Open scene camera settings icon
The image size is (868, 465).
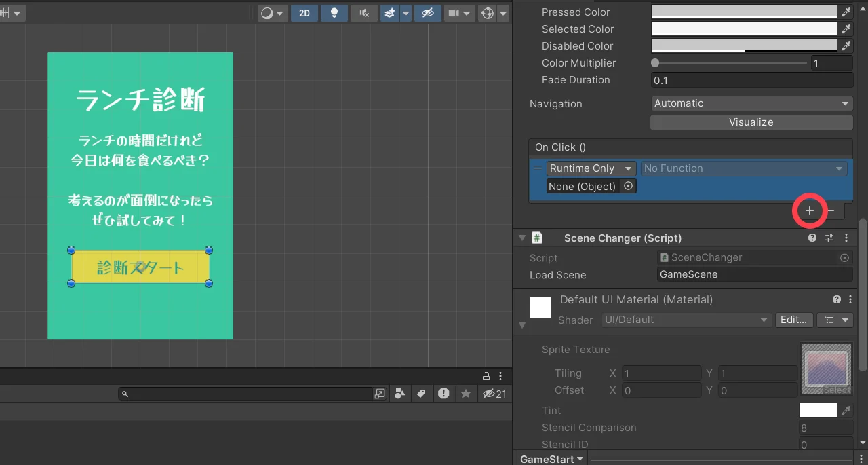[454, 13]
